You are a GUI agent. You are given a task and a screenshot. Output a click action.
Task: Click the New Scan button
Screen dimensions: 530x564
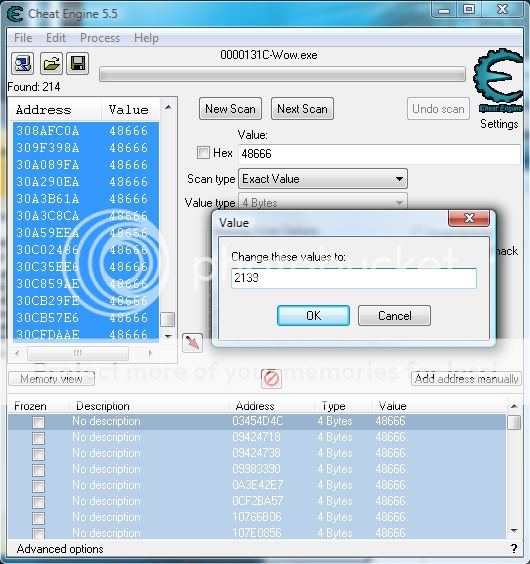(x=230, y=109)
